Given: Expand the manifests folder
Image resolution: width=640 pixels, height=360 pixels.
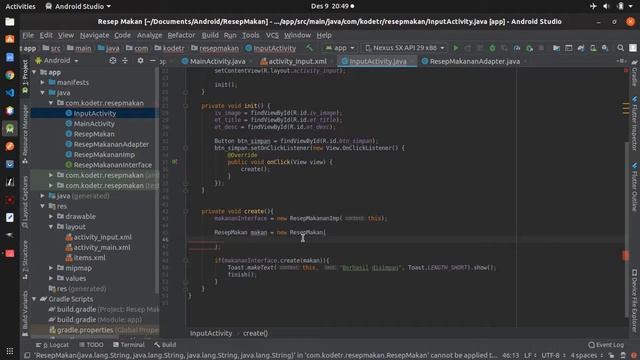Looking at the screenshot, I should point(43,82).
